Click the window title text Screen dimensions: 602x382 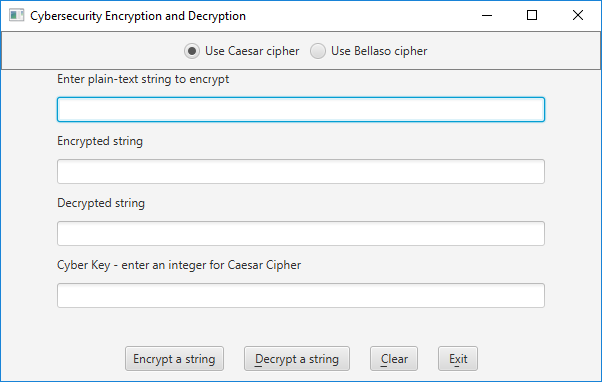[x=138, y=16]
